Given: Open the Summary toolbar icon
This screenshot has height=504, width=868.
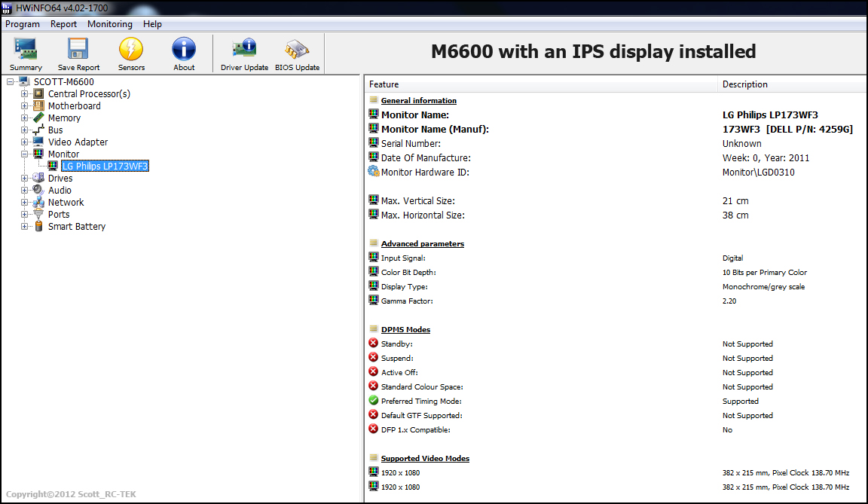Looking at the screenshot, I should coord(26,49).
